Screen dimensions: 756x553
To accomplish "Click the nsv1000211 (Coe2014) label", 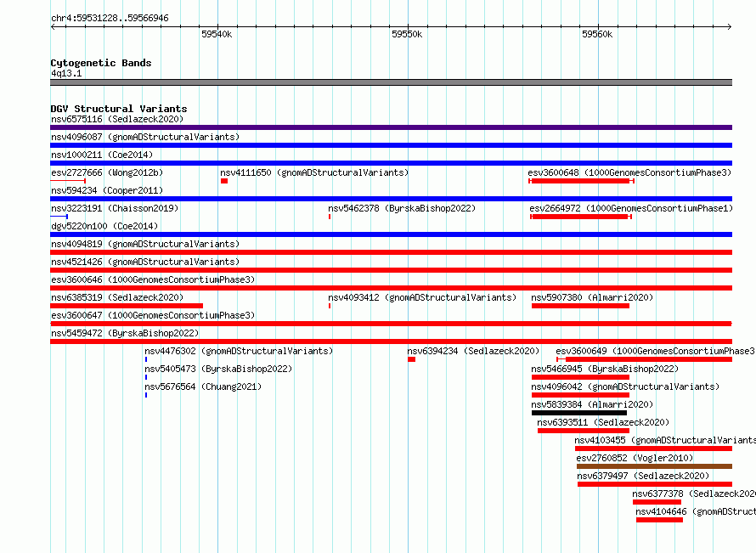I will (x=102, y=155).
